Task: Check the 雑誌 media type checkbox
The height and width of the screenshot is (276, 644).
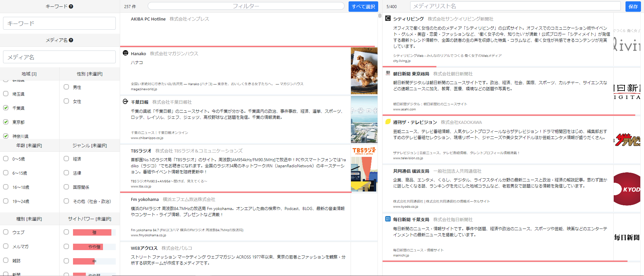Action: pos(6,260)
